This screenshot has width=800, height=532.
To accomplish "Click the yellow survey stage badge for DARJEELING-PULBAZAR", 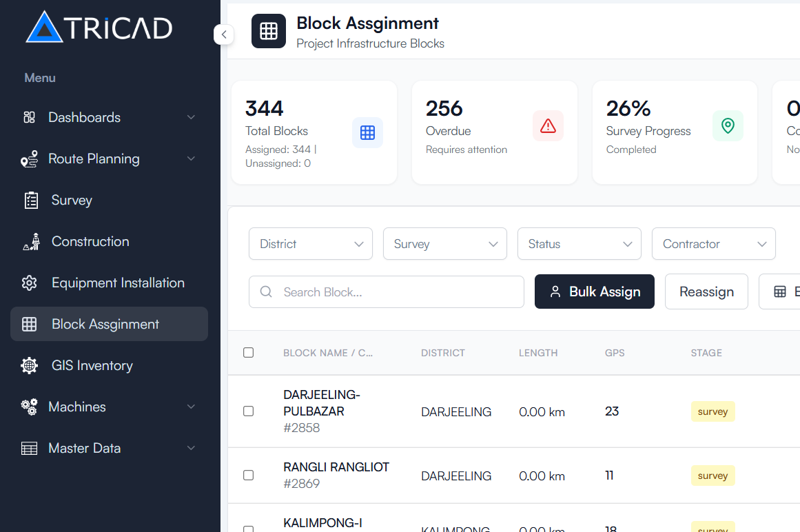I will coord(712,411).
